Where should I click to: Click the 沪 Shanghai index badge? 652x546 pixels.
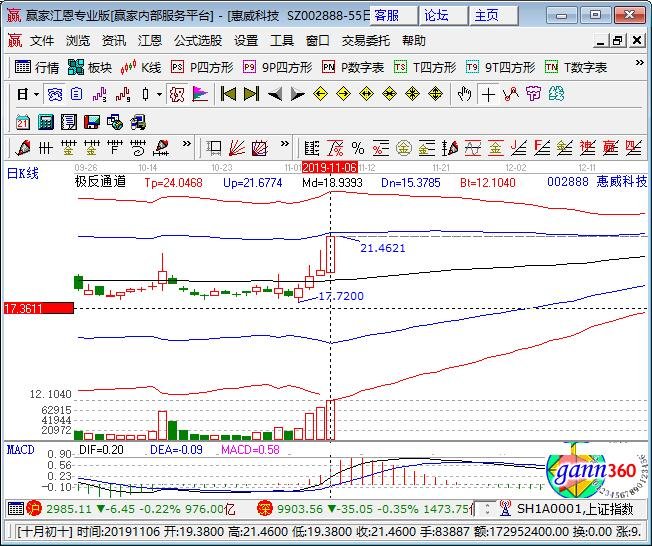click(x=34, y=509)
